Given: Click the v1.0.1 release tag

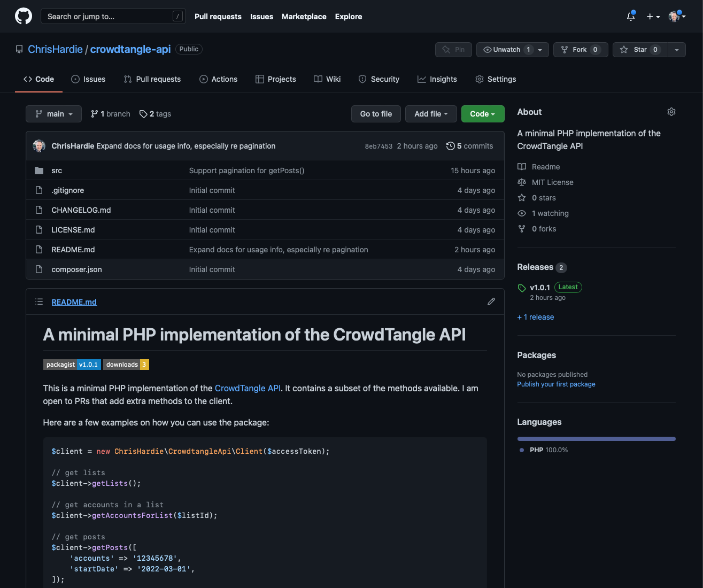Looking at the screenshot, I should coord(539,288).
